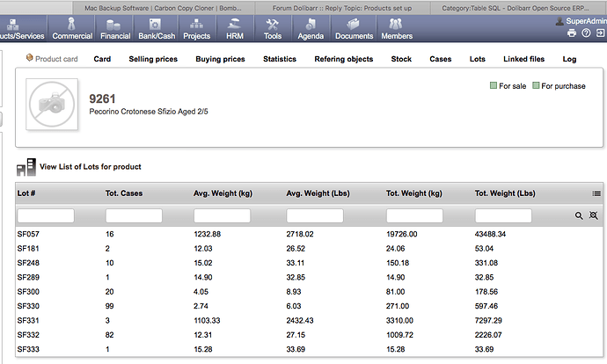This screenshot has height=364, width=607.
Task: Open the Commercial module icon
Action: pos(72,24)
